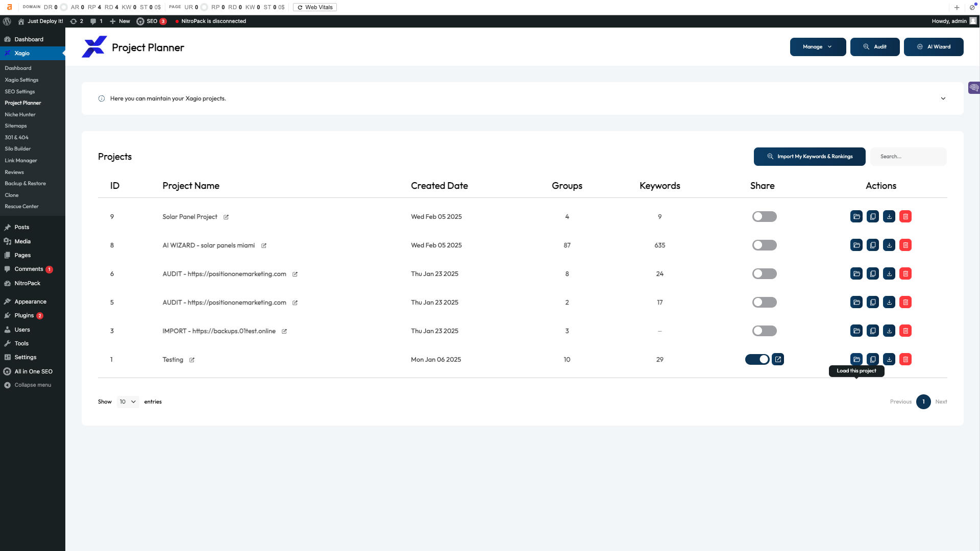The image size is (980, 551).
Task: Disable sharing for the Testing project
Action: 757,360
